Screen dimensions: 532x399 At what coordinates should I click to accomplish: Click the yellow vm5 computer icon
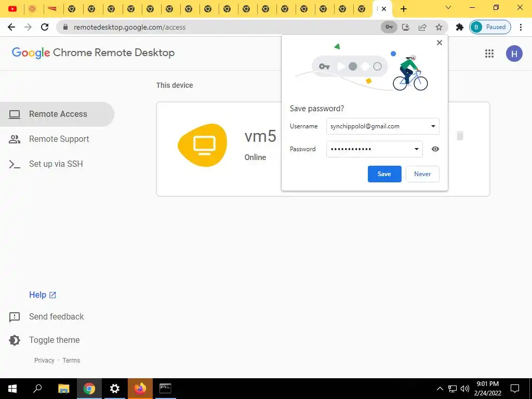click(203, 145)
